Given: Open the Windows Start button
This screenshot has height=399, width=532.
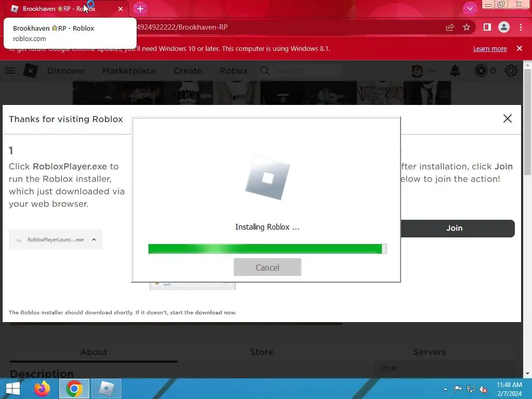Looking at the screenshot, I should tap(13, 389).
